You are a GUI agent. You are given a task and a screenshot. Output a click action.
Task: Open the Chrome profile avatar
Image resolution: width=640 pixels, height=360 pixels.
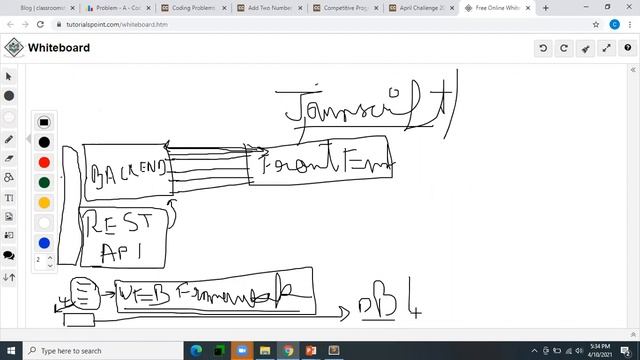tap(614, 24)
